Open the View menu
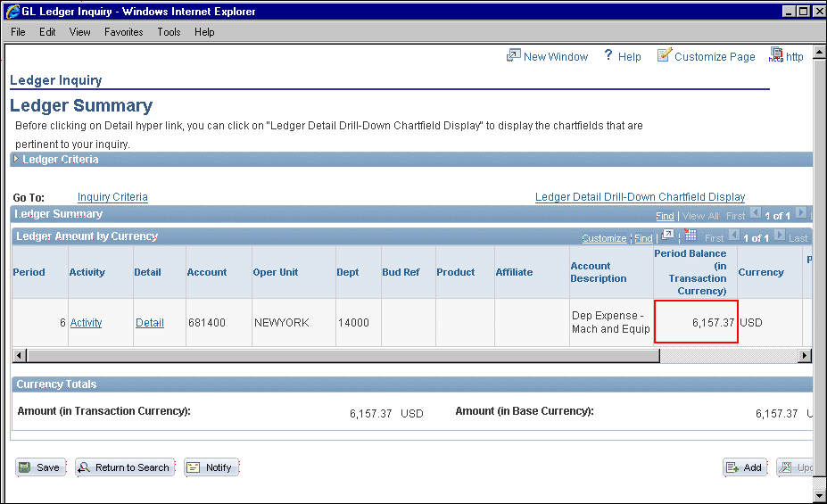 point(79,32)
